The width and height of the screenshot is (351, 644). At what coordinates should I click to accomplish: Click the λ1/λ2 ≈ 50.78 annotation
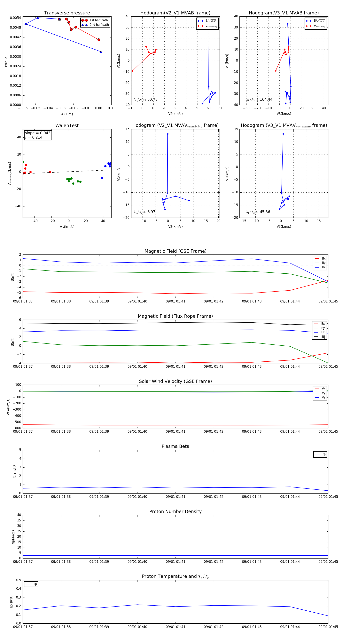coord(146,100)
